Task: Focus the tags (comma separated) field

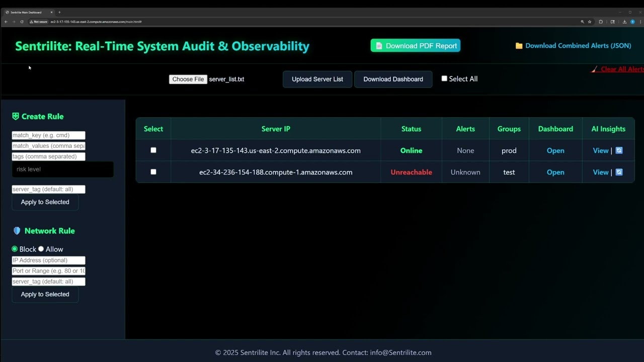Action: click(x=49, y=156)
